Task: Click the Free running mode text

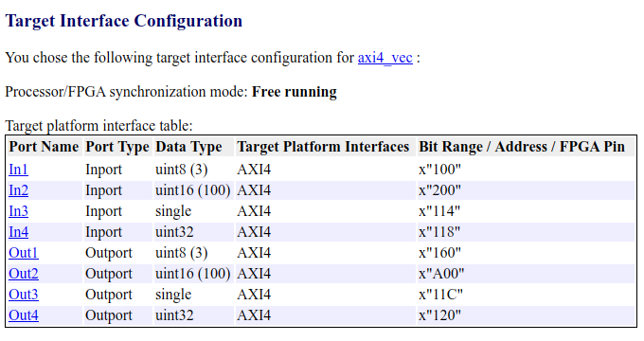Action: point(295,92)
